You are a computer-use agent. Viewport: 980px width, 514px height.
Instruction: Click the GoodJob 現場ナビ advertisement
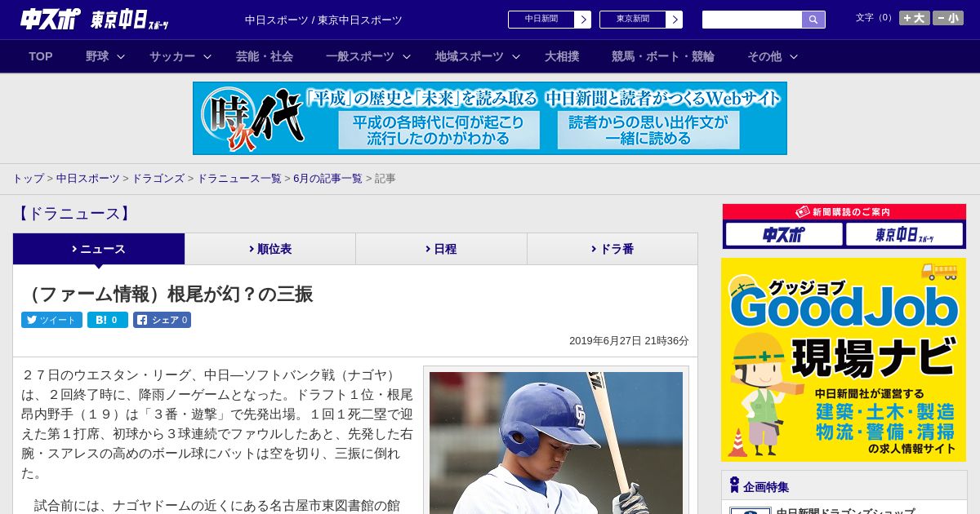(844, 360)
